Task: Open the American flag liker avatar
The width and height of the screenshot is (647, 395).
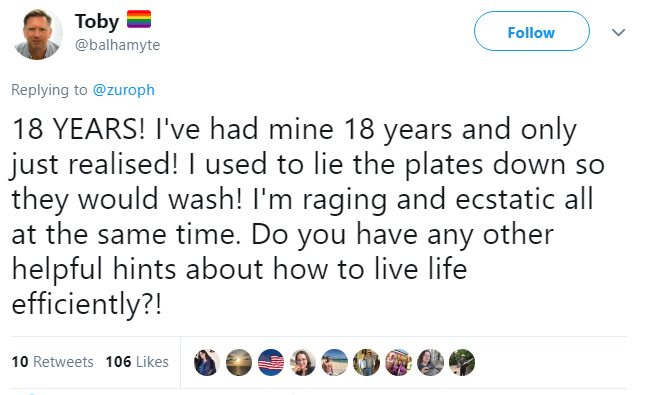Action: click(271, 362)
